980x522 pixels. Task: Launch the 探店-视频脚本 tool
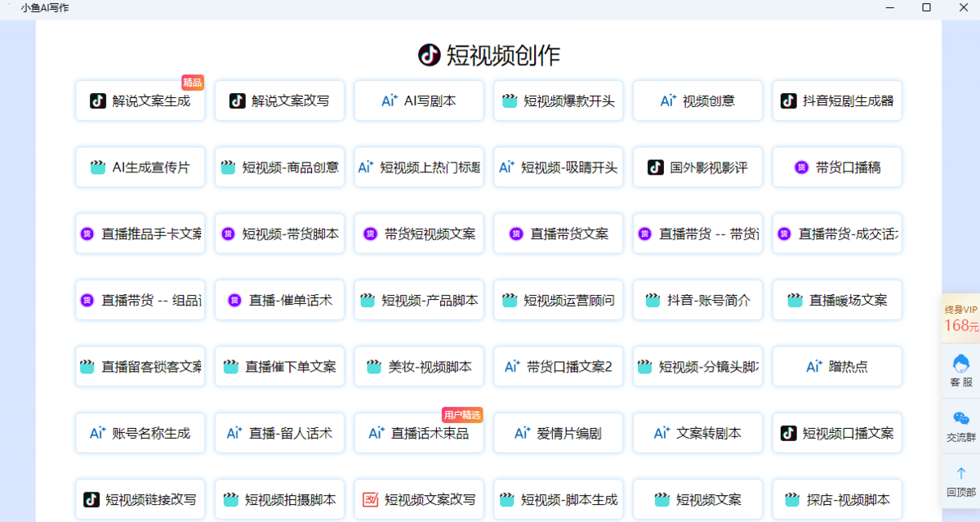coord(837,499)
